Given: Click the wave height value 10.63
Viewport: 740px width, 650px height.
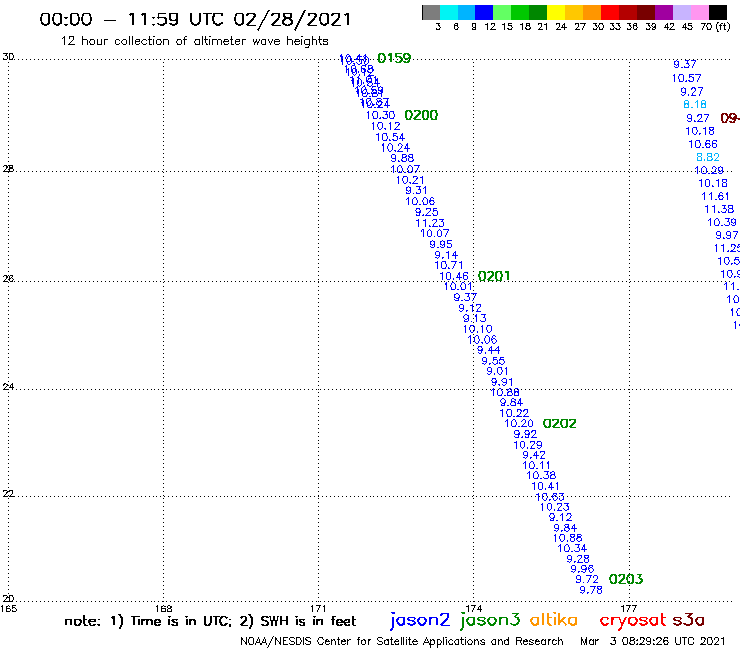Looking at the screenshot, I should coord(550,497).
